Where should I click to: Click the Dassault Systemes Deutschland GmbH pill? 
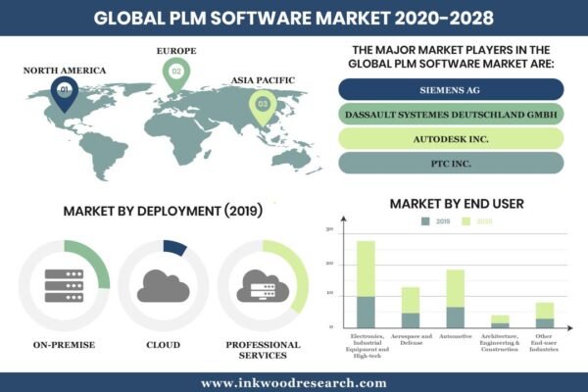451,115
